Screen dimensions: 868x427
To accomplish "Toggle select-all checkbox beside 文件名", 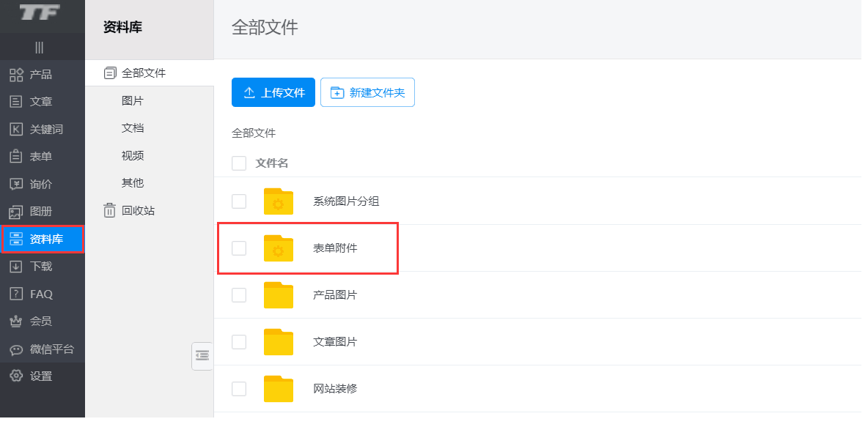I will tap(239, 163).
